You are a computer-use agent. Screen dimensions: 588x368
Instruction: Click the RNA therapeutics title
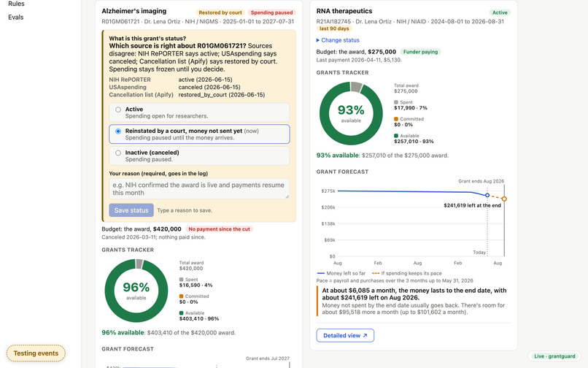[x=344, y=11]
